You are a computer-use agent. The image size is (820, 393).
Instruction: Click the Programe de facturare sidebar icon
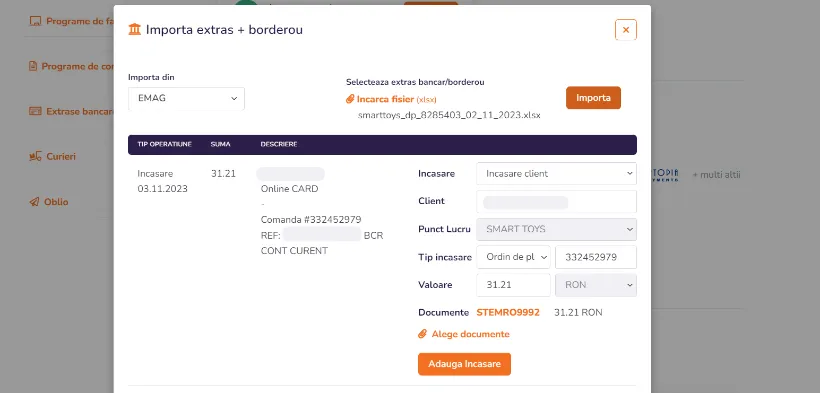(35, 21)
